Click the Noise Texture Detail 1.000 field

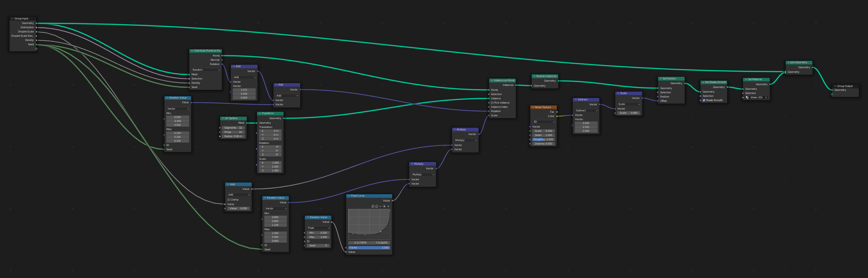(544, 135)
